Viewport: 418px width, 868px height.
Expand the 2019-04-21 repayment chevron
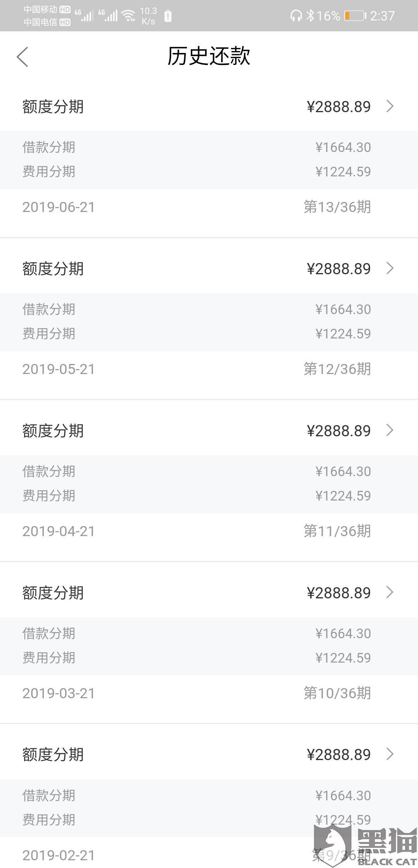[390, 430]
